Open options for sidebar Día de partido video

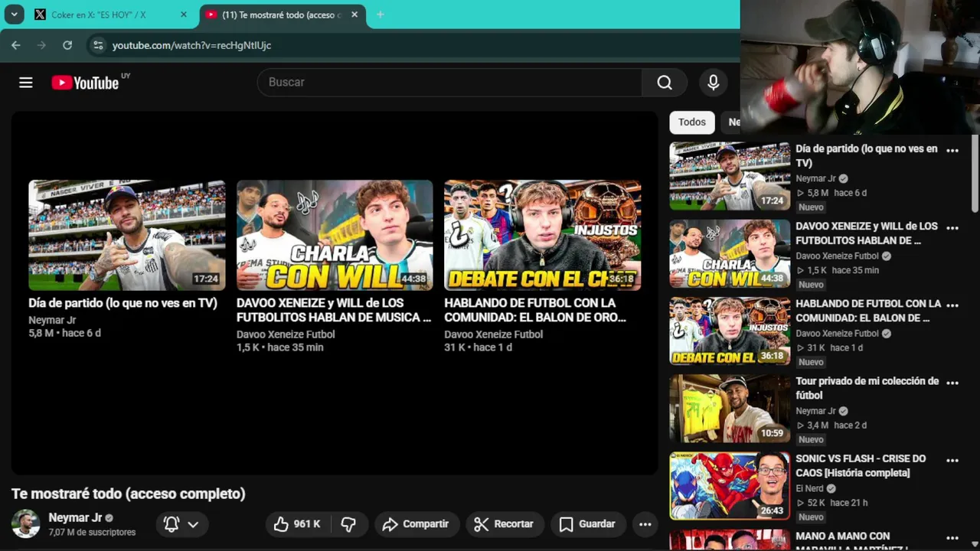click(952, 151)
